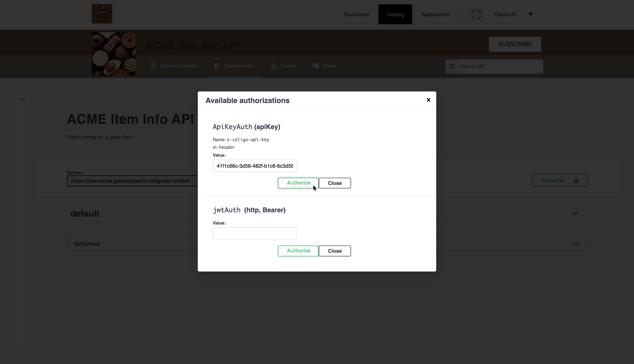Click the hamburger sidebar menu icon

23,101
